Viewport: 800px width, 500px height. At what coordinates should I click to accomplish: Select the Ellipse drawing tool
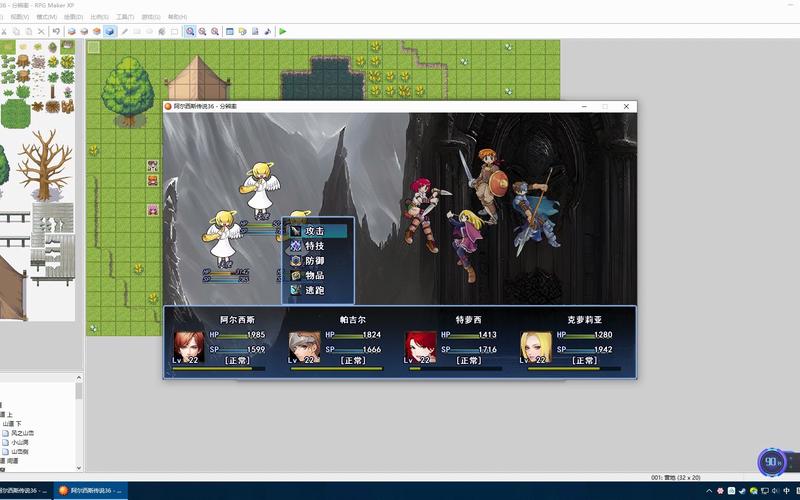(x=149, y=32)
